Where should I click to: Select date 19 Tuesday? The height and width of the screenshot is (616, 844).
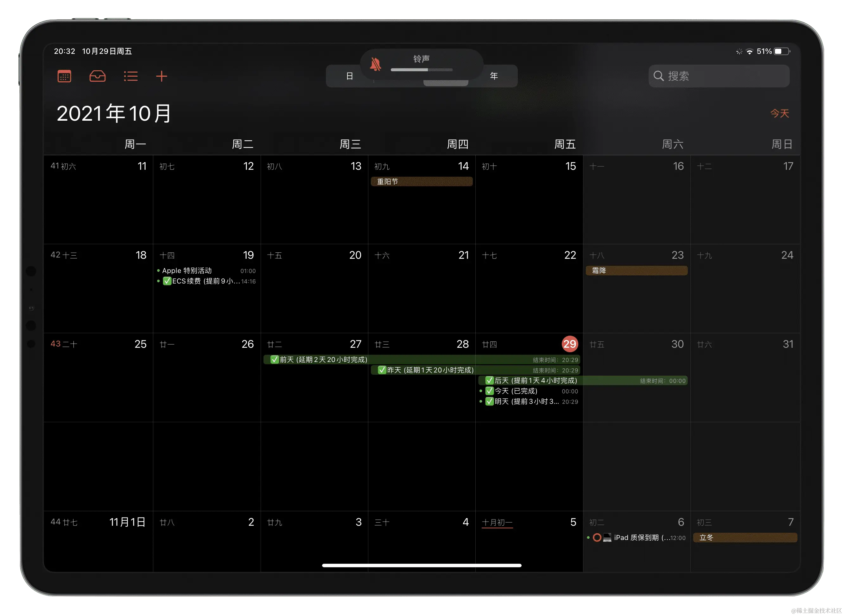pyautogui.click(x=248, y=255)
